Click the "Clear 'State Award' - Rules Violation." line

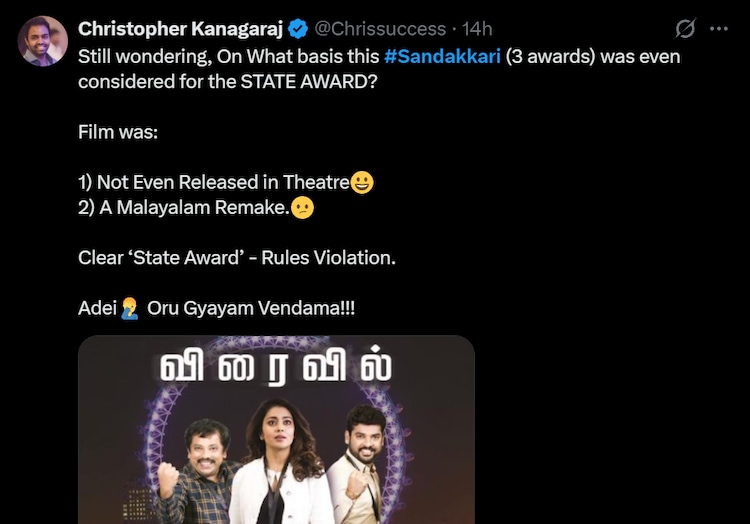coord(237,257)
